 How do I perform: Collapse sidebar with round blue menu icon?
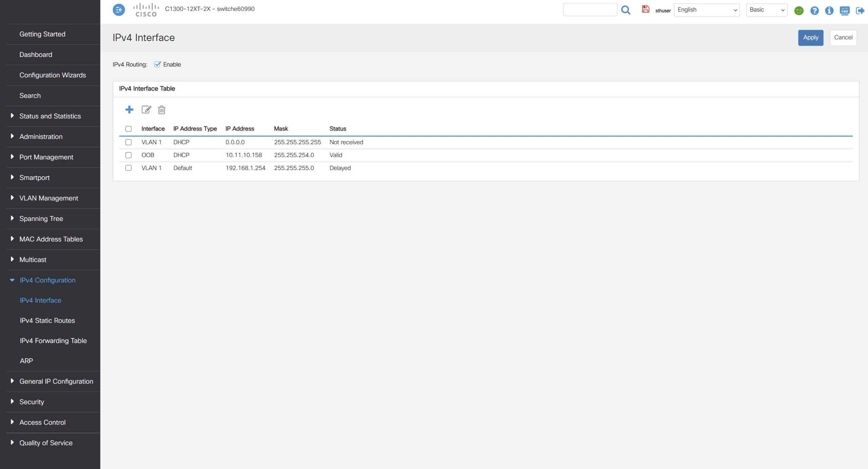click(x=119, y=10)
